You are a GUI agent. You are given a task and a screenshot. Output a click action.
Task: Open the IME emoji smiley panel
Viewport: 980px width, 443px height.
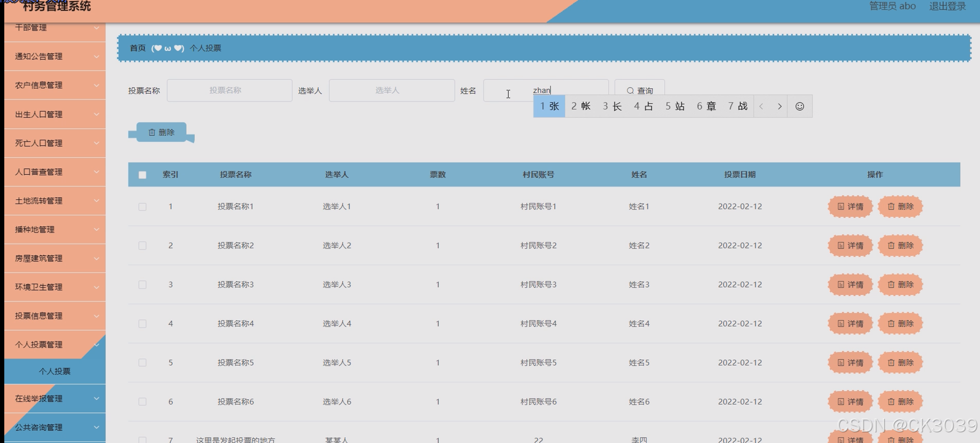click(799, 106)
